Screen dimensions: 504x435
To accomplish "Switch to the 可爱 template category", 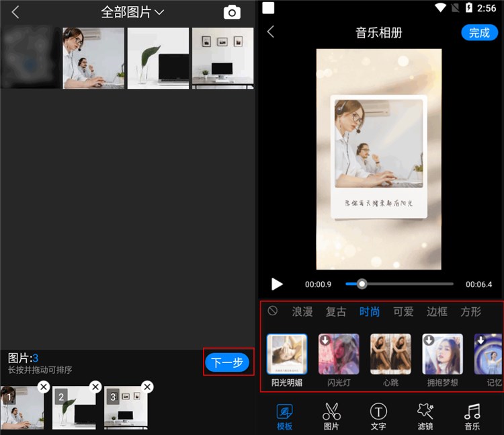I will tap(403, 311).
